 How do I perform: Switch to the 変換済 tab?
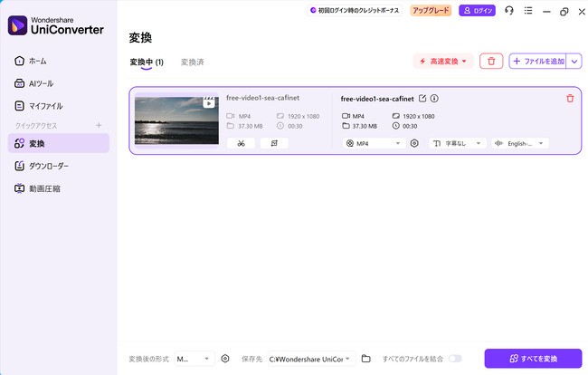pyautogui.click(x=193, y=62)
